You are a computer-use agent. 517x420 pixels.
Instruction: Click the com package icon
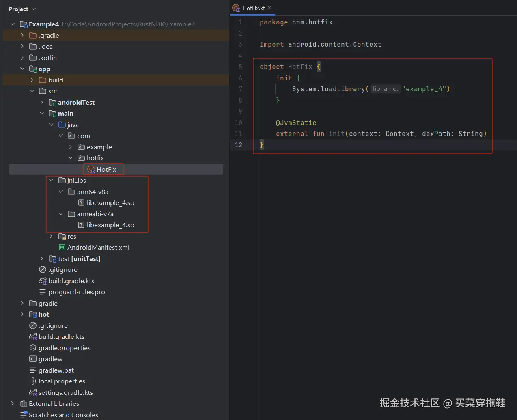pos(71,136)
